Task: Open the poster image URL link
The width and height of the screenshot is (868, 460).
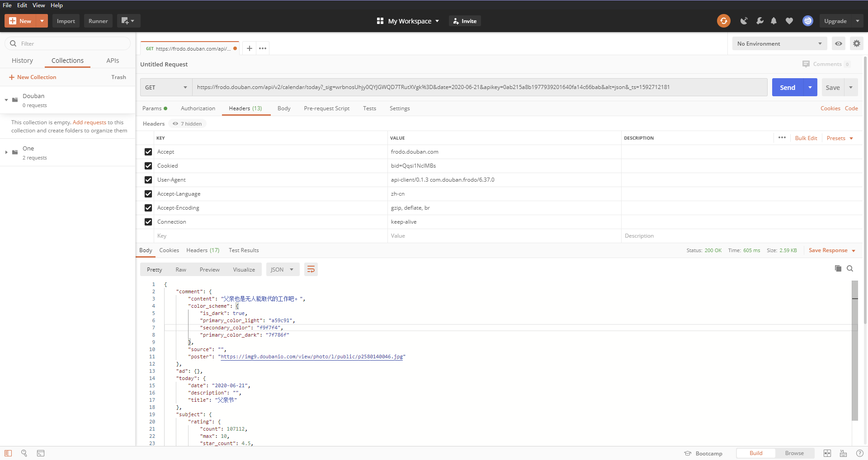Action: click(x=311, y=357)
